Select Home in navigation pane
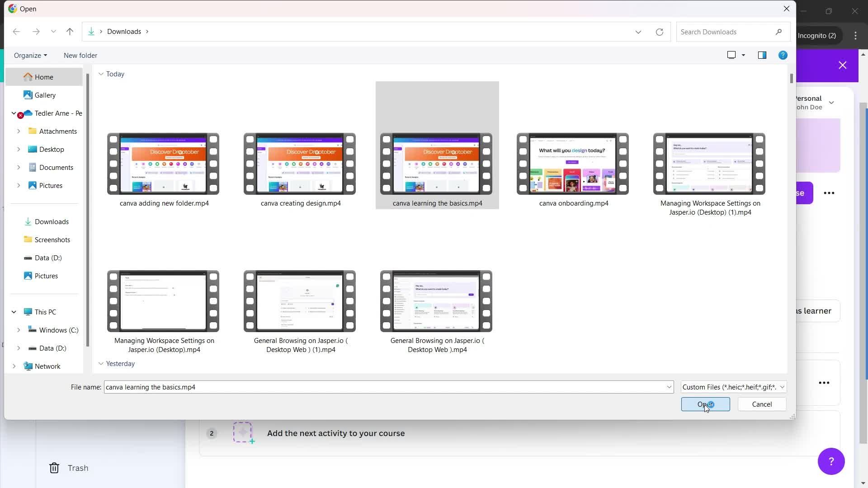The width and height of the screenshot is (868, 488). (x=44, y=77)
